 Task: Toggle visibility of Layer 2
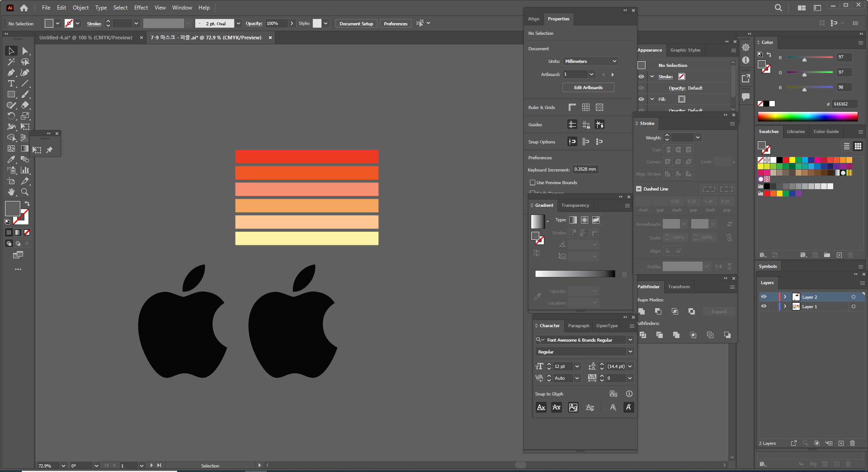(x=764, y=297)
